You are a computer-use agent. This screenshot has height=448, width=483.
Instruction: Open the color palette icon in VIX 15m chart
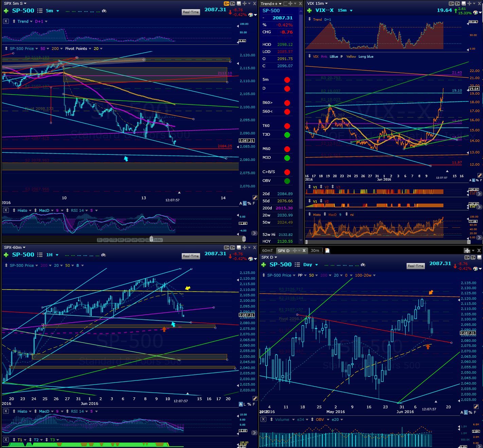click(x=476, y=13)
